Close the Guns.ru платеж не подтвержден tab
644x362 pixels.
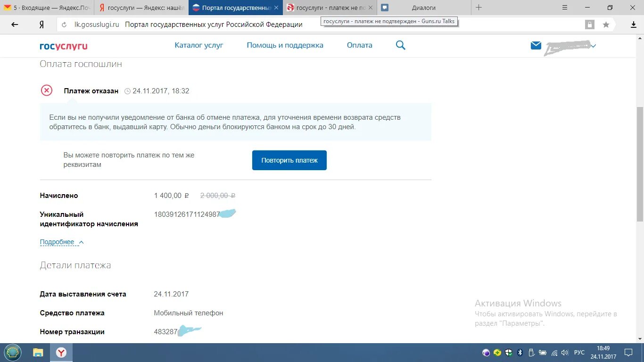point(370,8)
